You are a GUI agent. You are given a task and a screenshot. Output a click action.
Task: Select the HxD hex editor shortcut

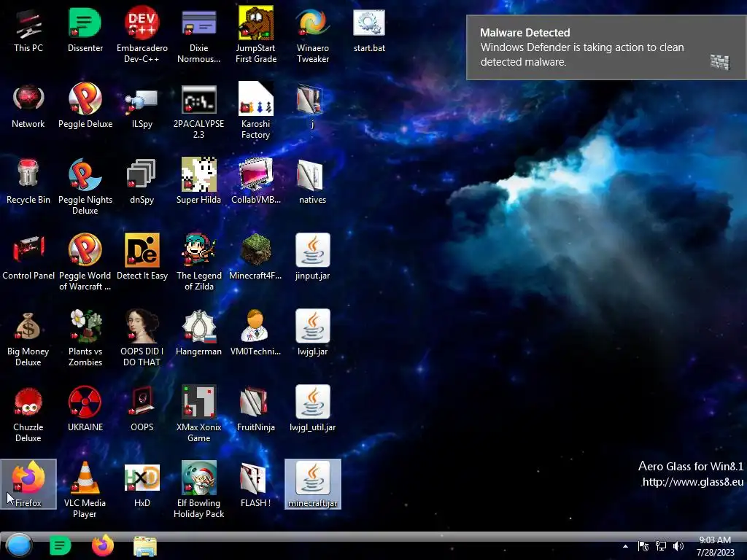142,485
